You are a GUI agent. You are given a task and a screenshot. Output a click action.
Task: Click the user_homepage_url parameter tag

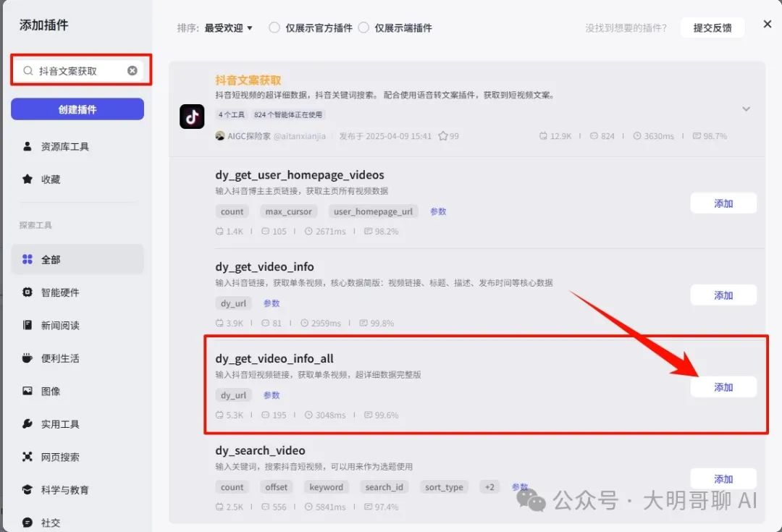373,211
